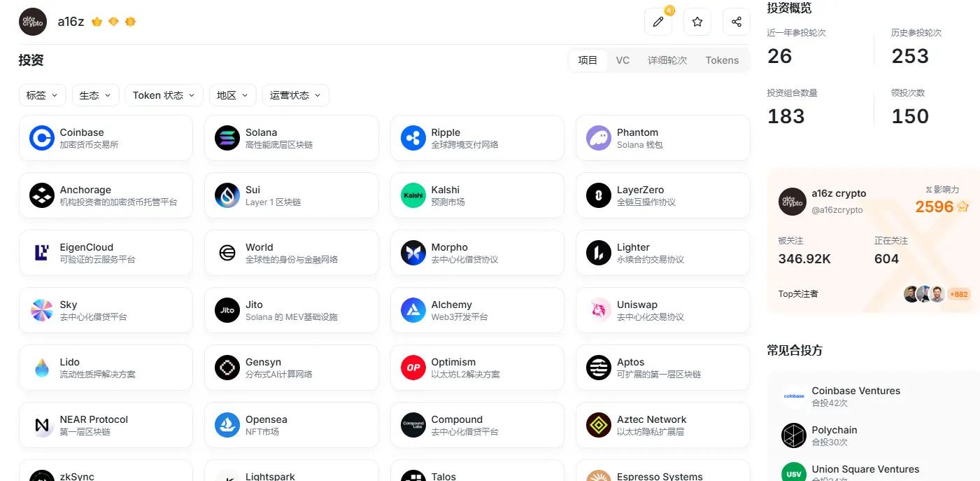Switch to the Tokens tab
The image size is (980, 481).
(722, 60)
